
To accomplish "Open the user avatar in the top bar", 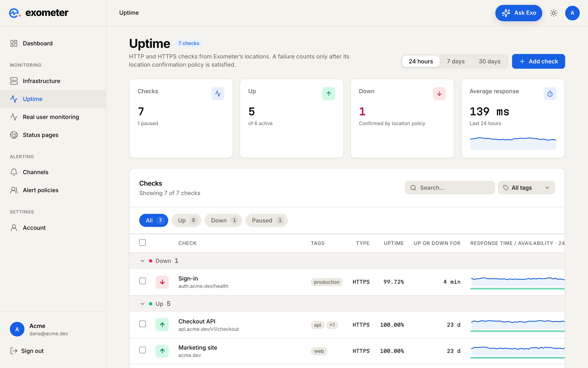I will tap(572, 13).
